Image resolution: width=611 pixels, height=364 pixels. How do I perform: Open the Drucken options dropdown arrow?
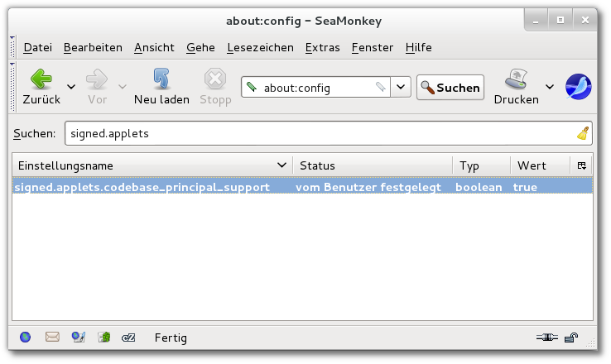tap(550, 86)
